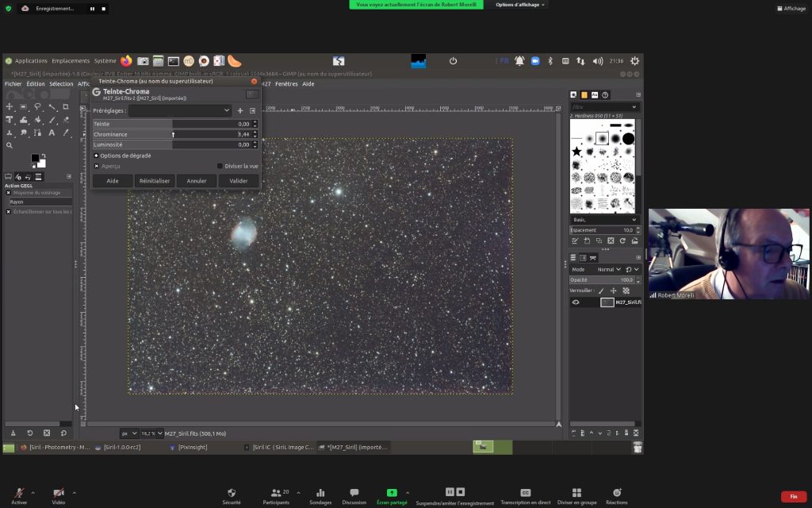Select the Move tool in GIMP toolbox
Screen dimensions: 812x508
pos(10,107)
